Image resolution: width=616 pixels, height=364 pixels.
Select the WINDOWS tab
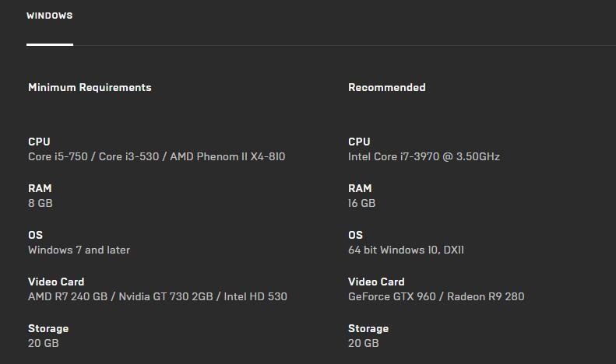coord(49,16)
